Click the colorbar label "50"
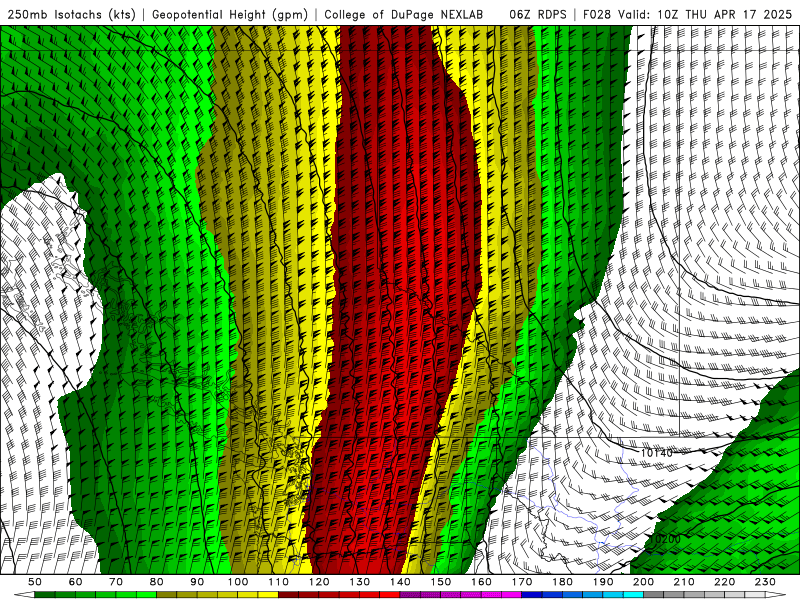 click(35, 582)
